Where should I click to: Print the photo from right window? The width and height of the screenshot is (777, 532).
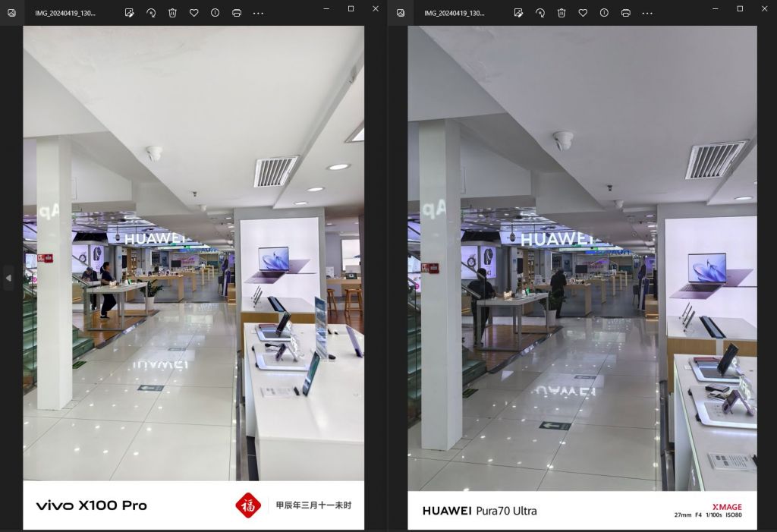point(626,13)
